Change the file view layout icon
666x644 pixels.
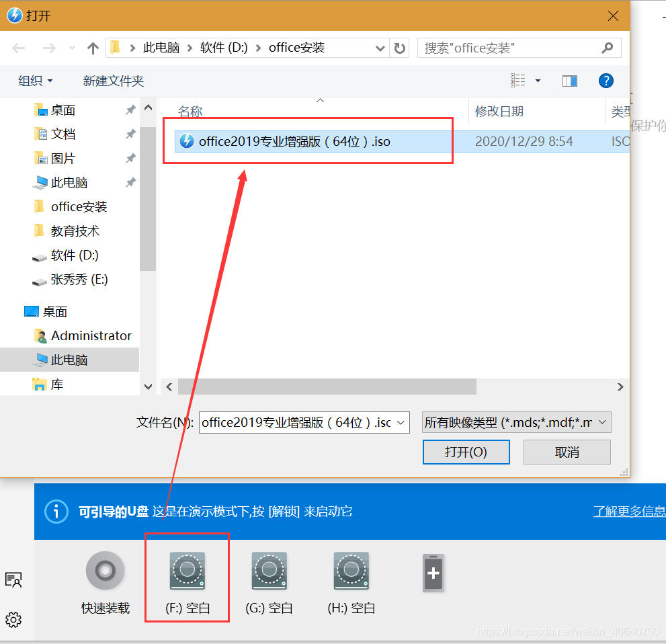point(517,80)
